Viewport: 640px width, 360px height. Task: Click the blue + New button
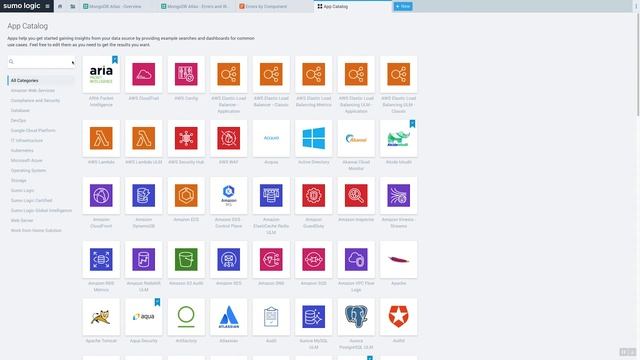click(403, 6)
